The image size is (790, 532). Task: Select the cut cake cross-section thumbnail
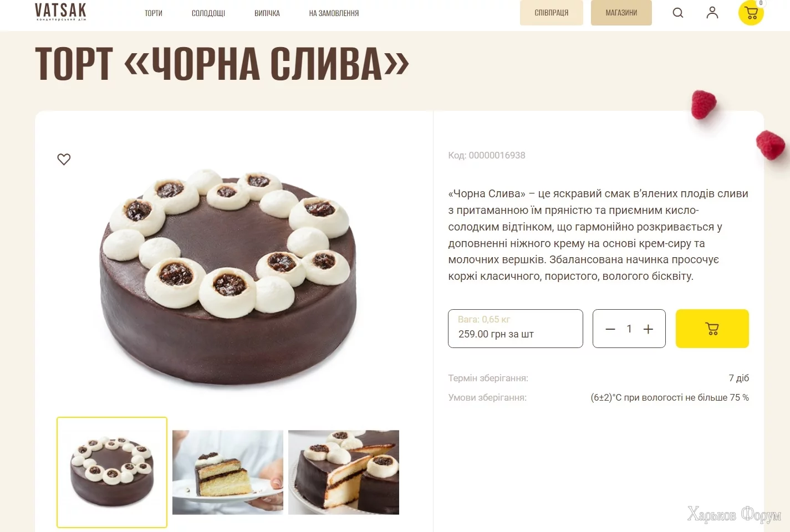(344, 472)
